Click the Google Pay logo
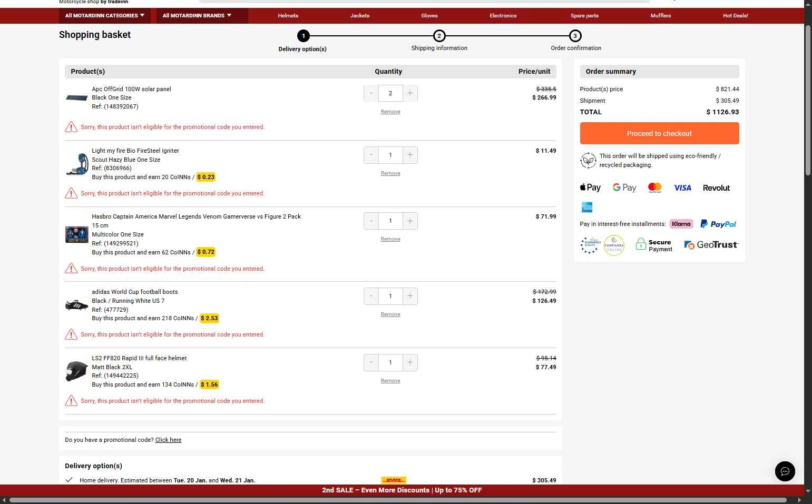The image size is (812, 504). point(624,187)
